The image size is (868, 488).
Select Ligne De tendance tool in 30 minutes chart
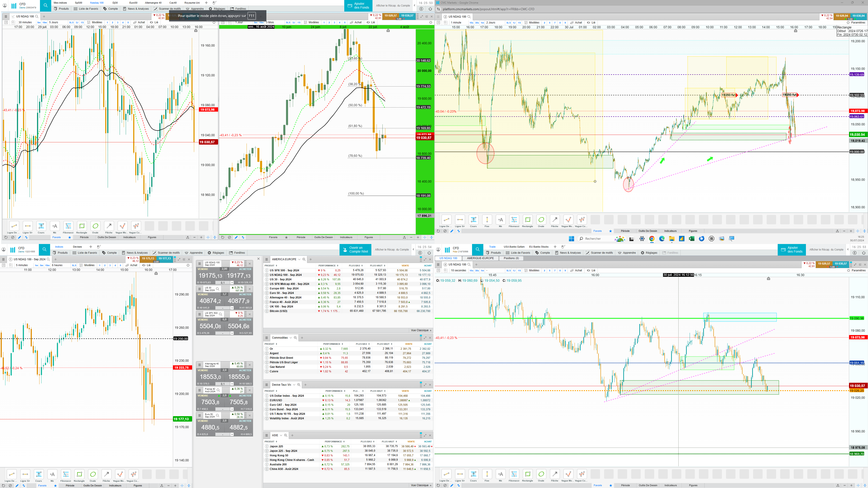(x=14, y=226)
